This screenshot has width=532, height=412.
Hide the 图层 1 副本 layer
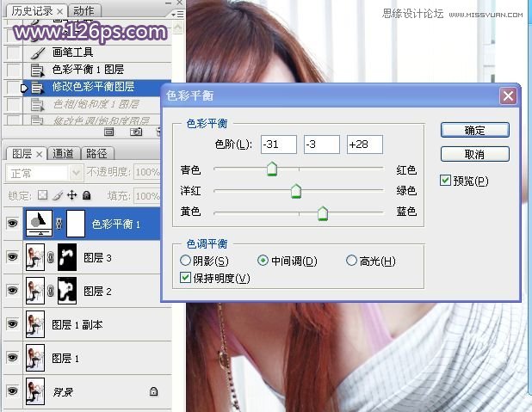click(13, 323)
